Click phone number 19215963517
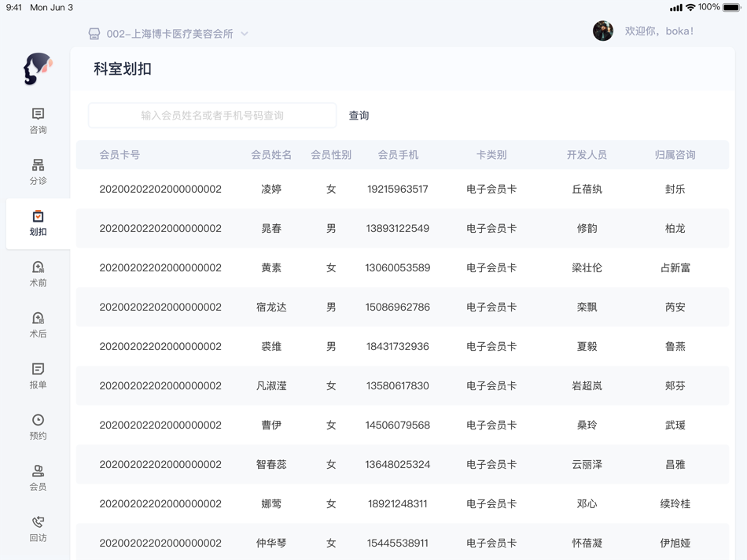This screenshot has width=747, height=560. [397, 189]
